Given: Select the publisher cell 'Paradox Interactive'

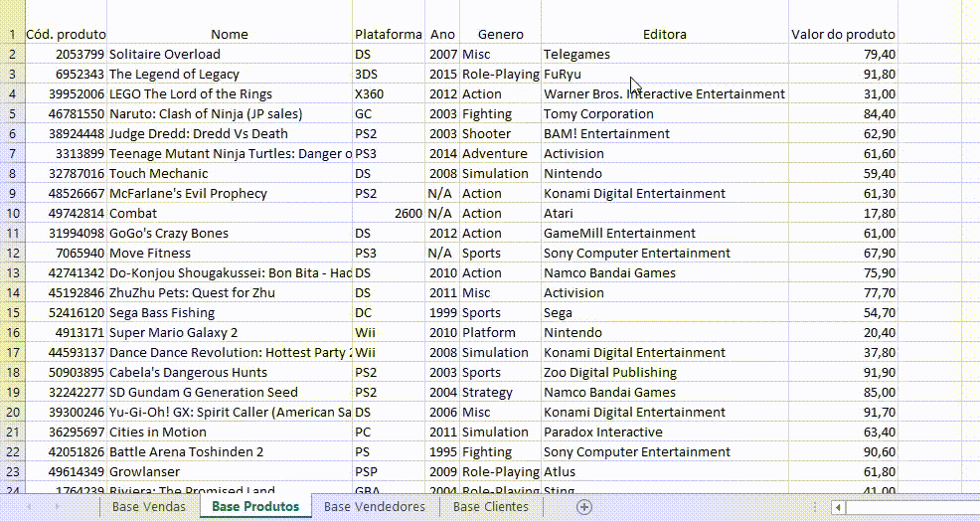Looking at the screenshot, I should [664, 433].
